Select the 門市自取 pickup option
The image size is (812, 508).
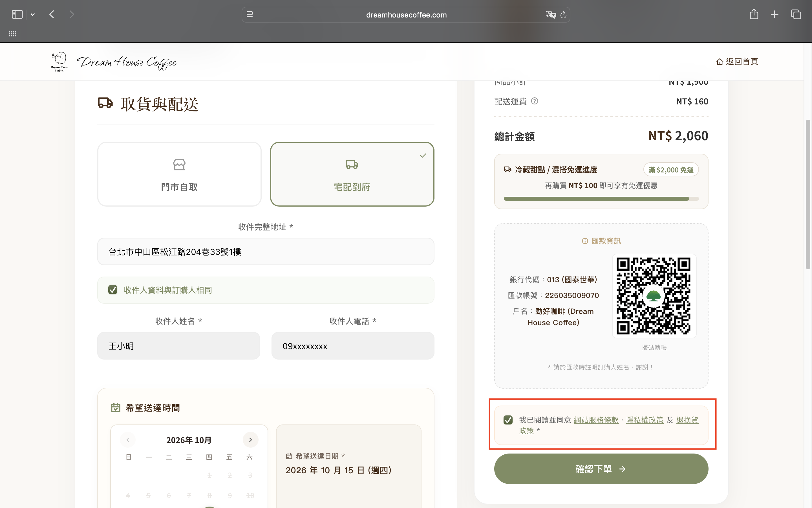pyautogui.click(x=179, y=174)
